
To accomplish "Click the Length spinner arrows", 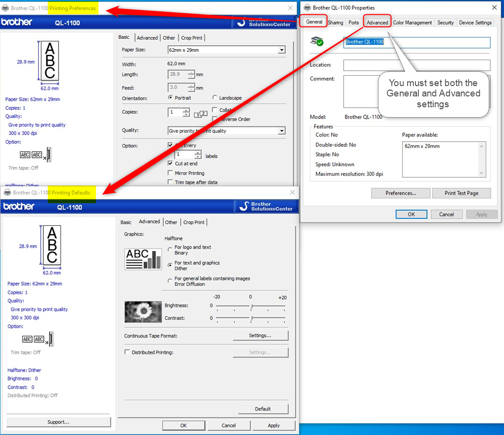I will tap(191, 74).
